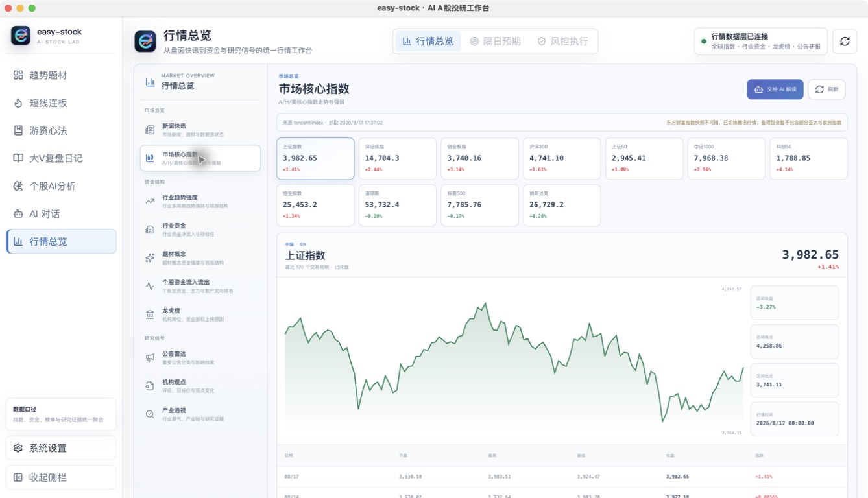Select the 纳斯达克 index card

click(x=562, y=205)
